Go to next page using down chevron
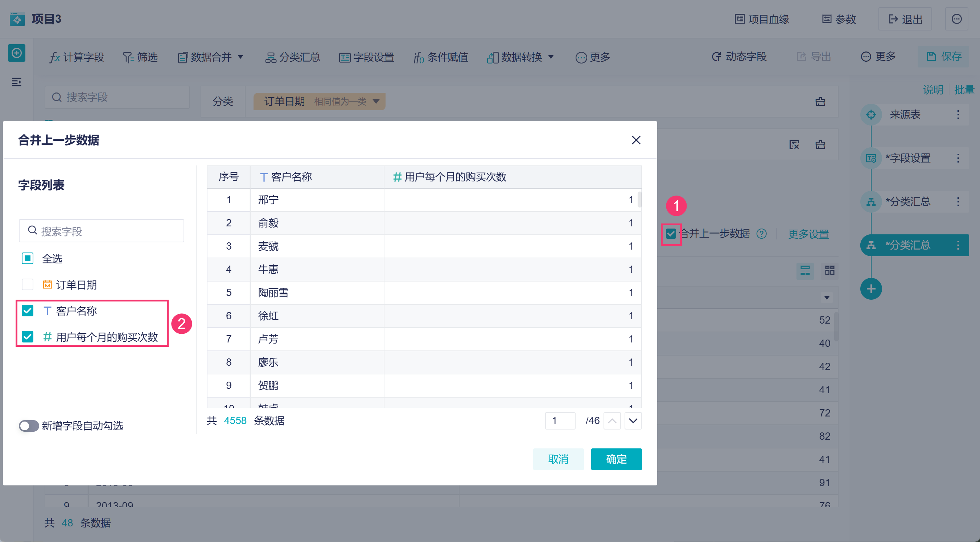Screen dimensions: 980x542 (633, 420)
